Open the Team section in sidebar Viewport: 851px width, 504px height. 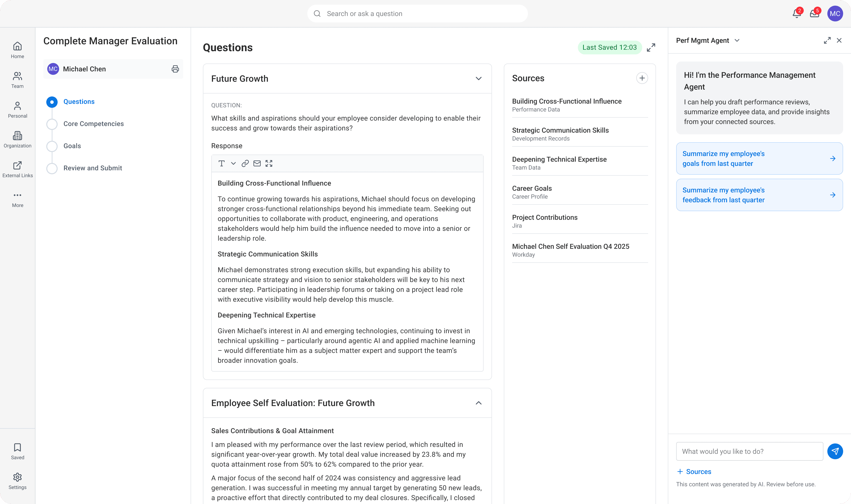17,80
